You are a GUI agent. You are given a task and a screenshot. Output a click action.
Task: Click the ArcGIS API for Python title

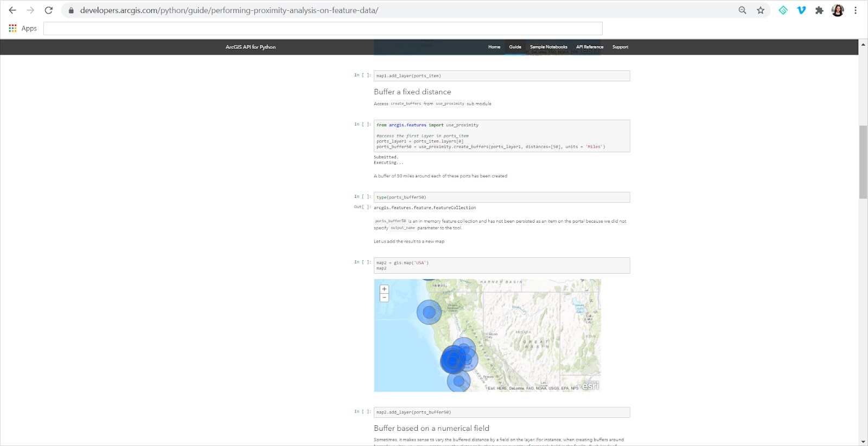point(251,47)
